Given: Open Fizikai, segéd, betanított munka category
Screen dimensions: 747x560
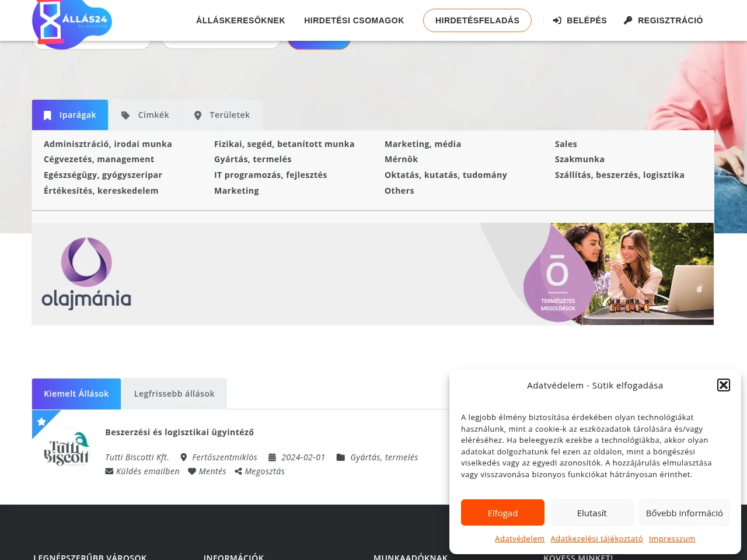Looking at the screenshot, I should point(284,144).
